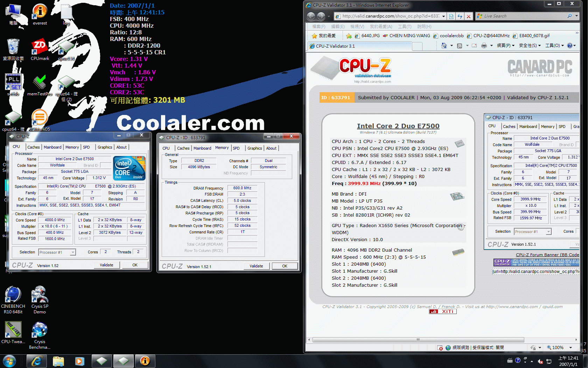Expand the IE address bar history dropdown
Viewport: 588px width, 368px height.
pyautogui.click(x=443, y=16)
